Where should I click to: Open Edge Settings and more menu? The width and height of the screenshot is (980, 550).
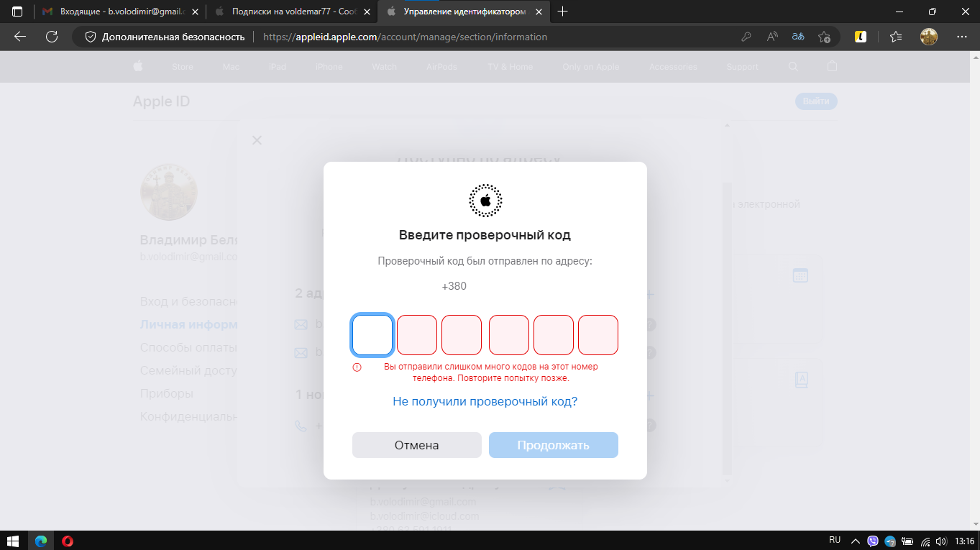962,37
